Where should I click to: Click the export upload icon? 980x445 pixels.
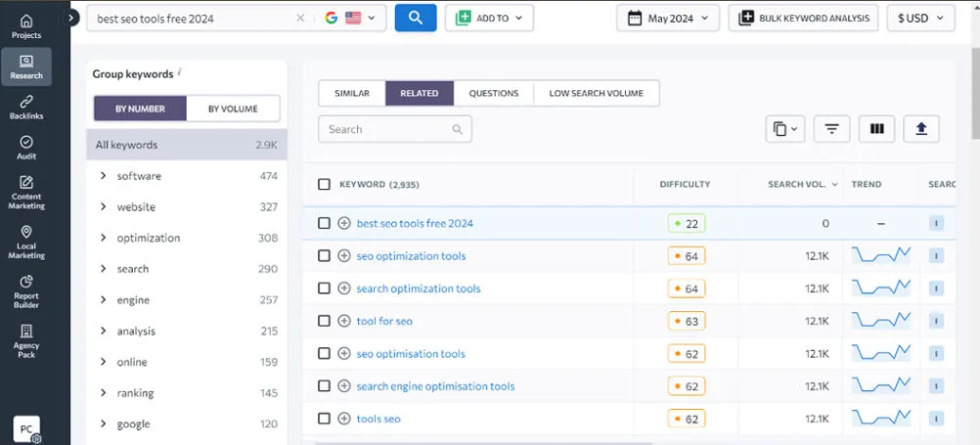[921, 129]
